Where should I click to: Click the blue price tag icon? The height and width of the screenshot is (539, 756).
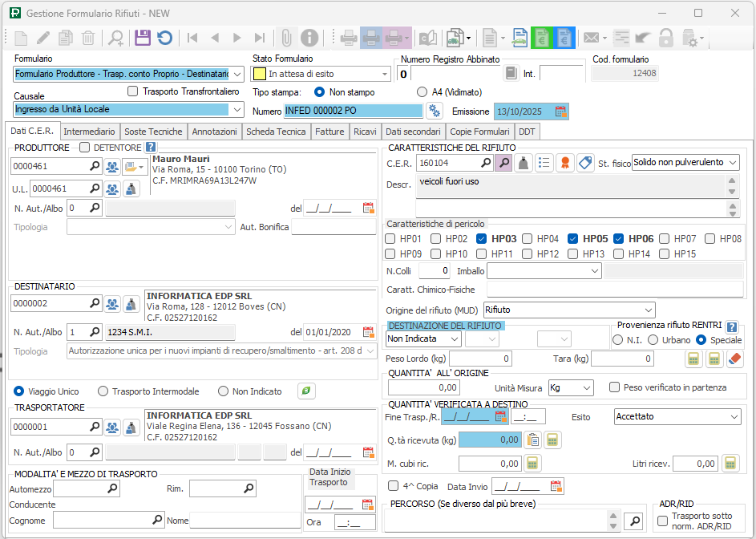point(585,163)
